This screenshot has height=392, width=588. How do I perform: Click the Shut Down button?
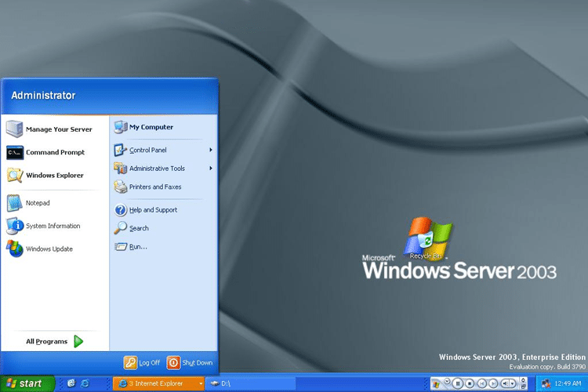click(x=191, y=363)
